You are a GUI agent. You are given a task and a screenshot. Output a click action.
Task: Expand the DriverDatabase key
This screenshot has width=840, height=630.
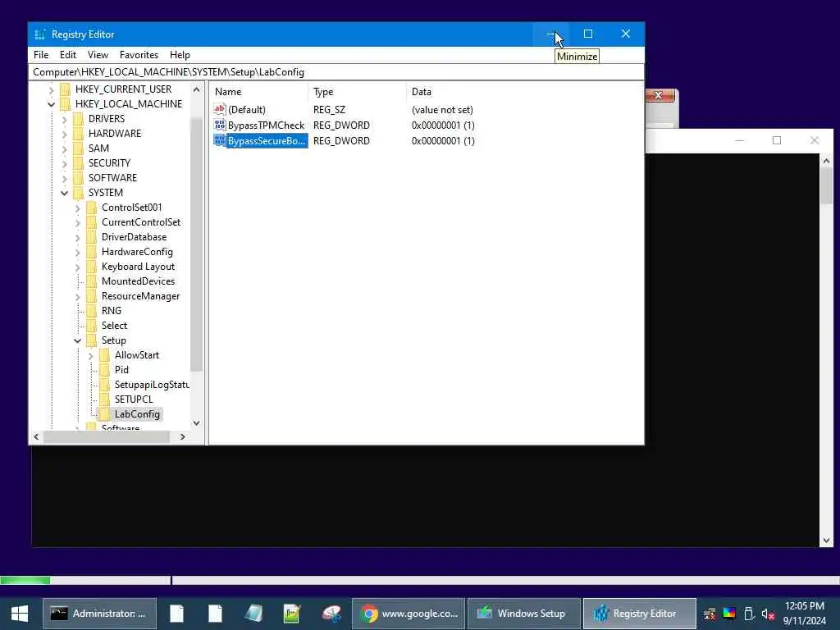78,237
